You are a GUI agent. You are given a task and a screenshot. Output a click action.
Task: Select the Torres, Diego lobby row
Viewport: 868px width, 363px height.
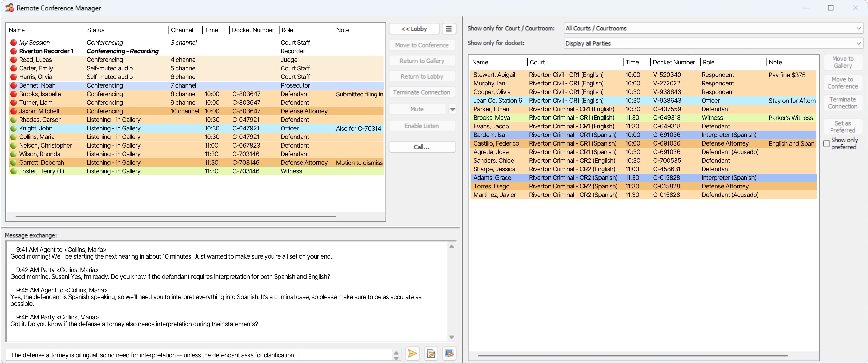point(643,186)
